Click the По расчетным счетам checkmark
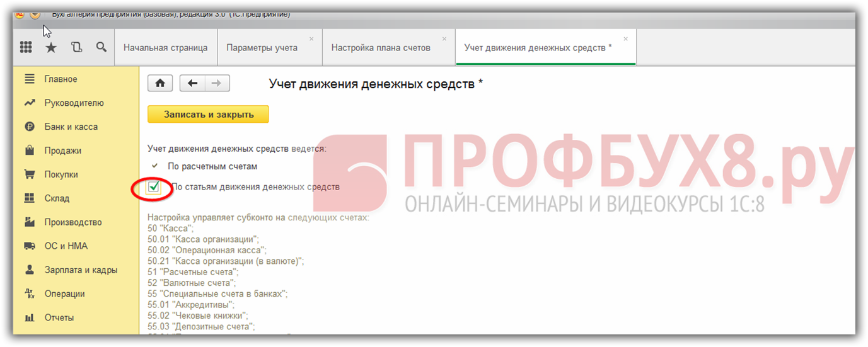The image size is (868, 347). point(154,166)
